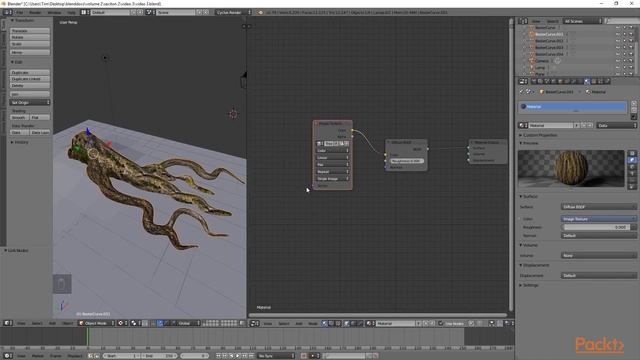
Task: Select Camera in the outliner
Action: tap(542, 61)
